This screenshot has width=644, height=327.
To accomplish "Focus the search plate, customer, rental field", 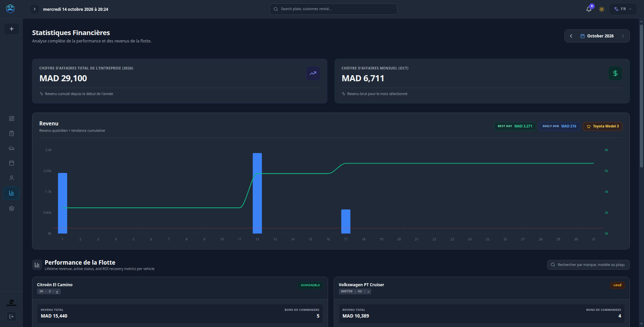I will click(x=333, y=9).
